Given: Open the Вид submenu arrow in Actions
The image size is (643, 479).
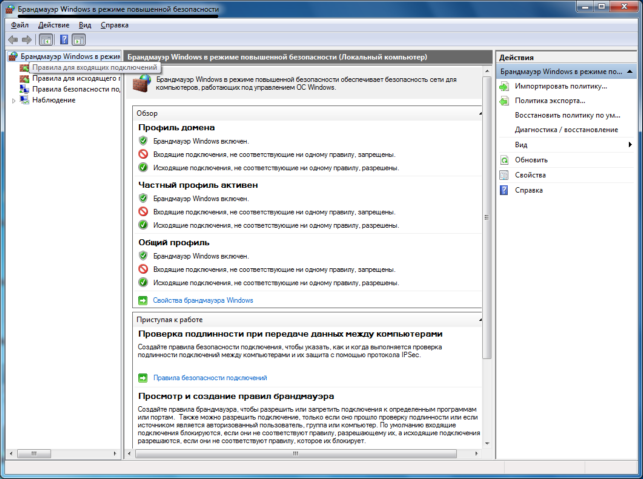Looking at the screenshot, I should [630, 144].
